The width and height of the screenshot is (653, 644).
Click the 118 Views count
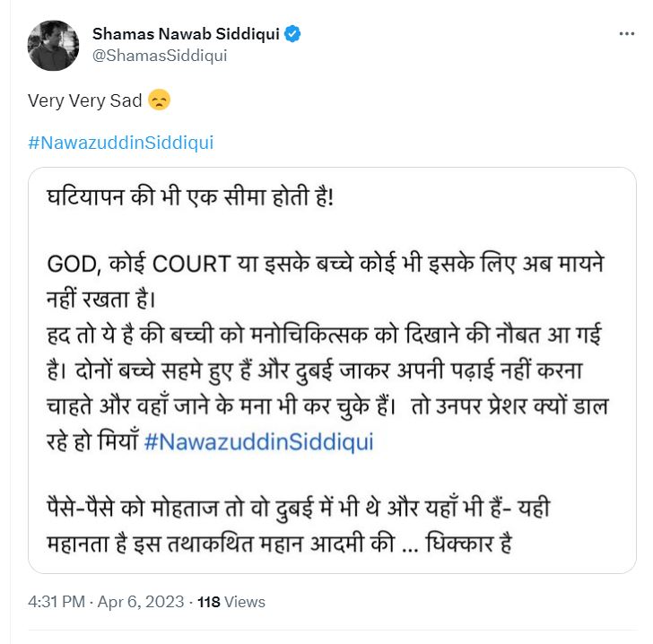point(231,602)
